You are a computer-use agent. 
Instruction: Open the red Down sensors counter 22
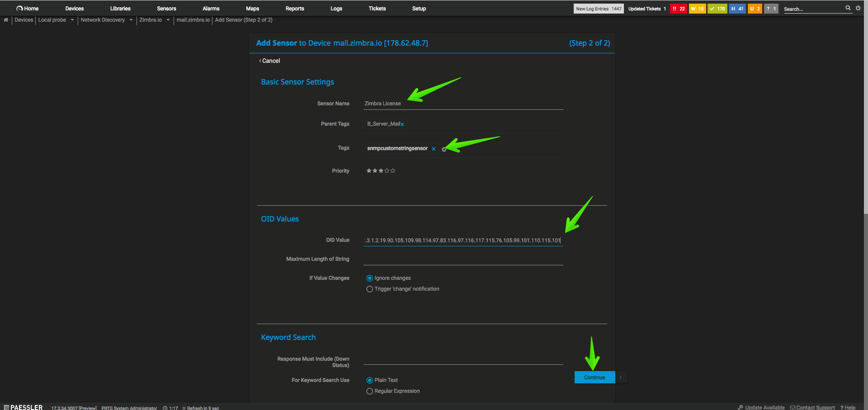[x=679, y=9]
